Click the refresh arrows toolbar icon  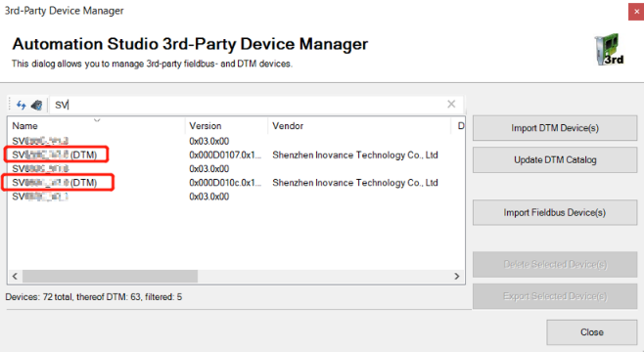(21, 105)
